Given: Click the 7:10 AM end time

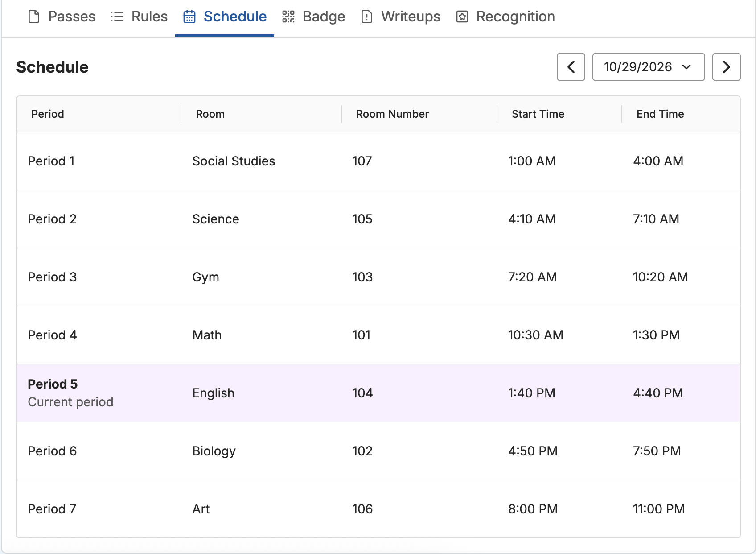Looking at the screenshot, I should (656, 219).
